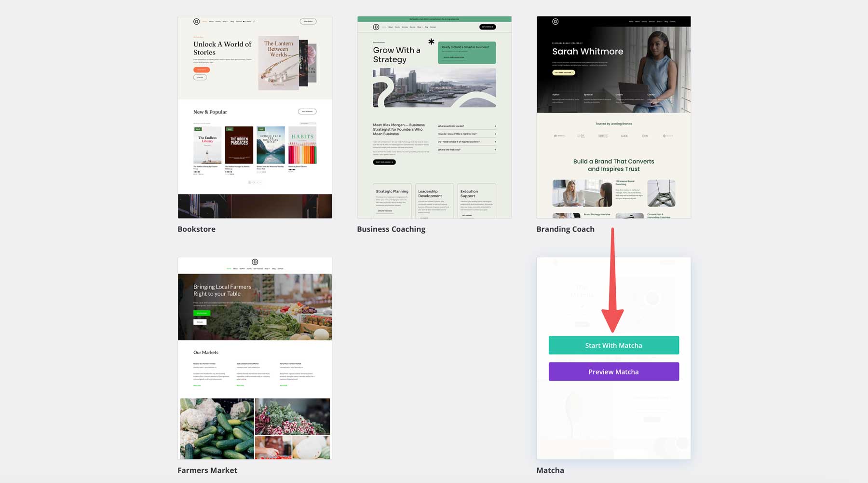Expand the Shop dropdown in Branding Coach navigation
This screenshot has height=483, width=868.
click(x=660, y=21)
